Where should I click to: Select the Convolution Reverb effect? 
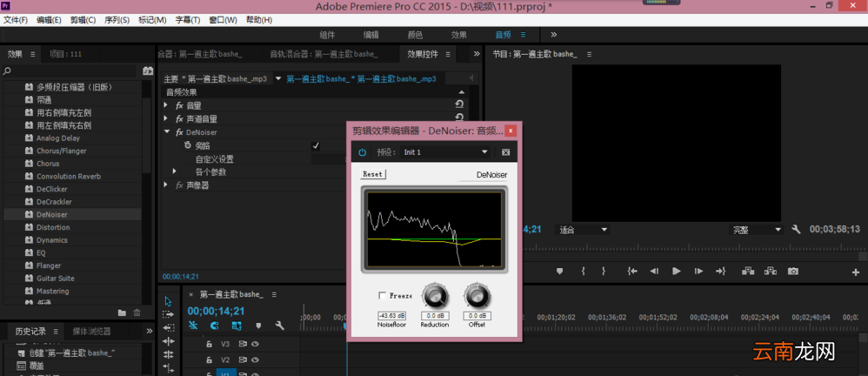pos(69,176)
